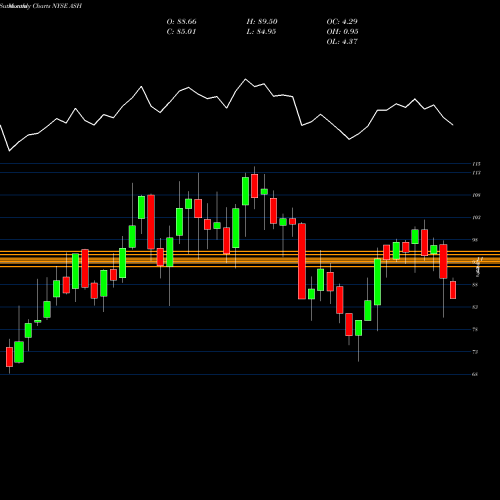The image size is (500, 500).
Task: Click the 'OC: 4.29' value
Action: click(x=342, y=22)
